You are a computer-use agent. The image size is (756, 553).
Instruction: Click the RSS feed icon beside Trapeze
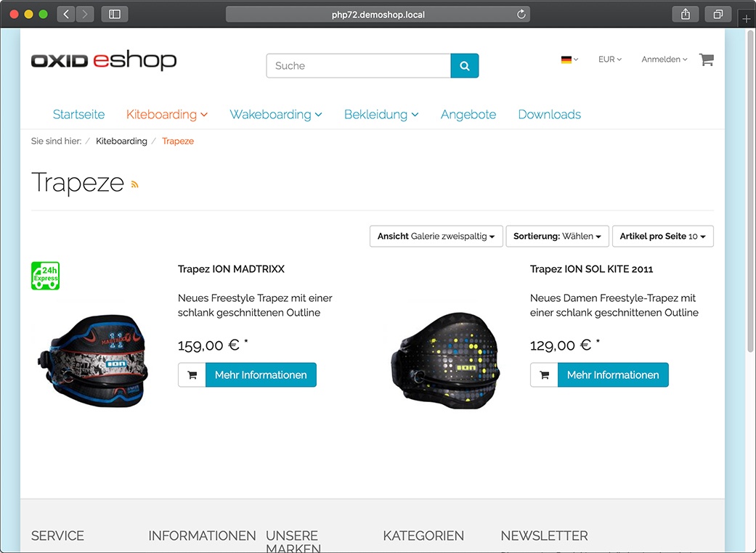pyautogui.click(x=135, y=184)
